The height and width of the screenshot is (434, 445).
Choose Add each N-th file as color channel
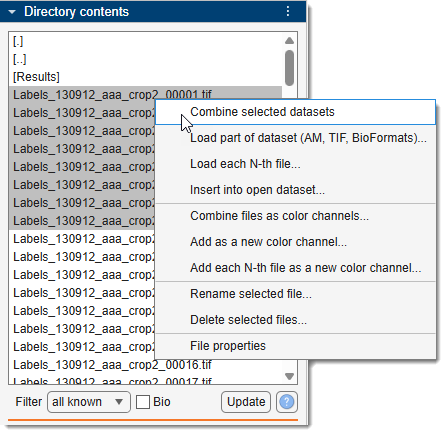point(296,268)
